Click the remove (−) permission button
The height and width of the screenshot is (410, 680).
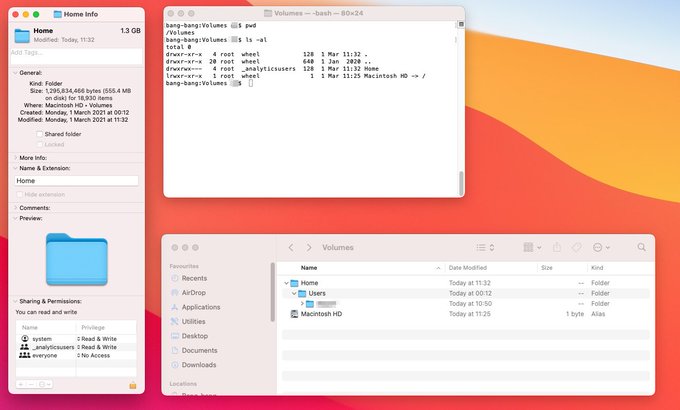(x=31, y=384)
